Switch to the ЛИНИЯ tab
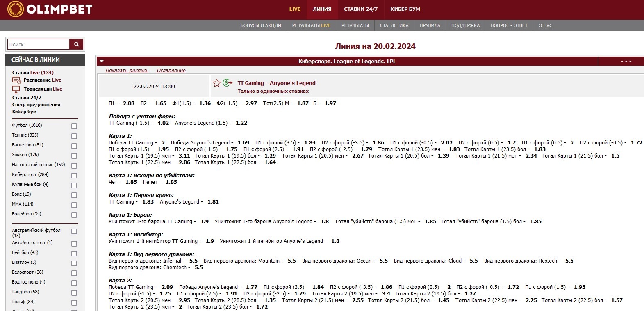 click(322, 9)
